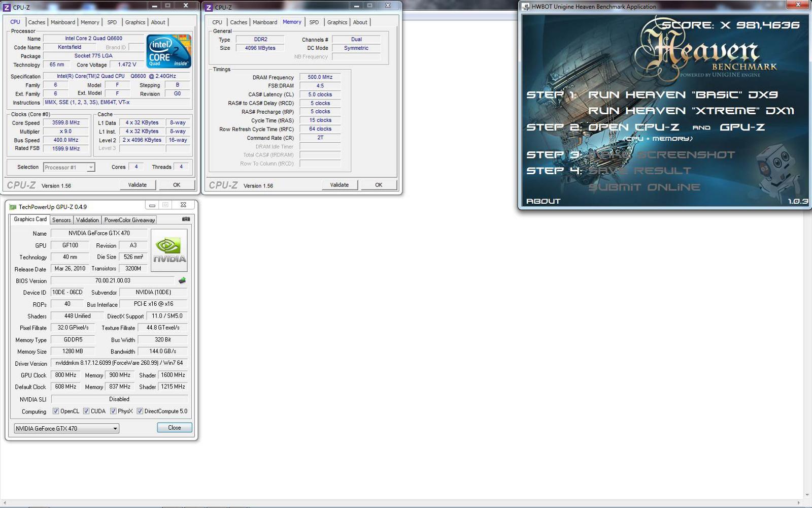Click the GPU Clock 800 MHz field
The height and width of the screenshot is (508, 812).
pos(65,375)
